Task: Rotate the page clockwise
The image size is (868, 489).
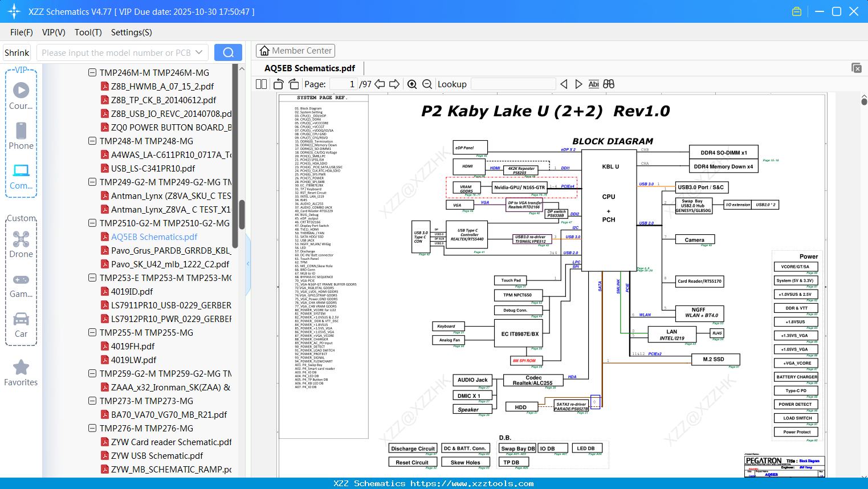Action: (294, 84)
